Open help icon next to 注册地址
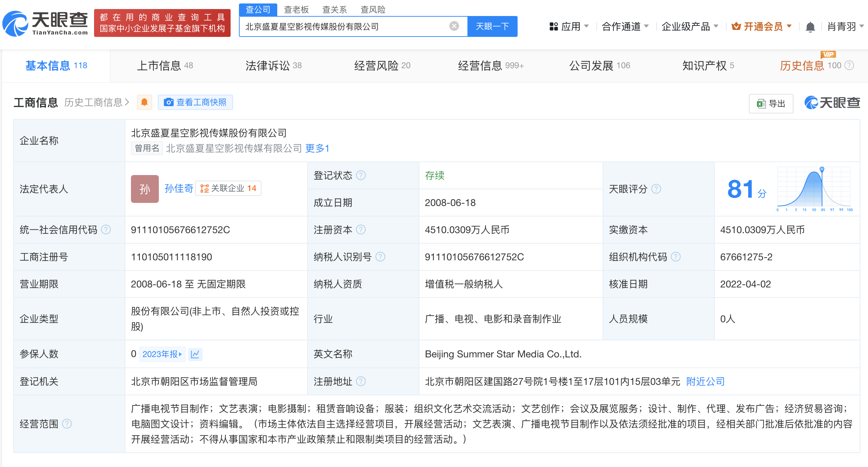 pos(361,381)
